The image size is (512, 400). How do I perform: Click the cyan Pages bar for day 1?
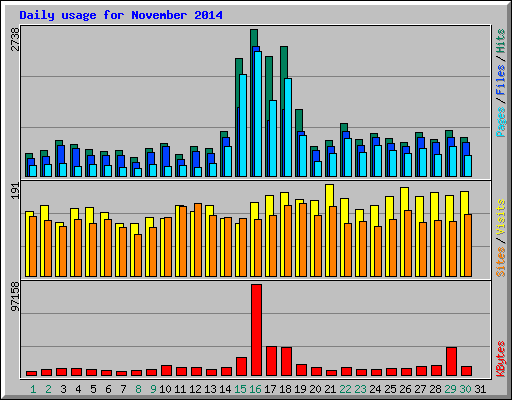(33, 171)
